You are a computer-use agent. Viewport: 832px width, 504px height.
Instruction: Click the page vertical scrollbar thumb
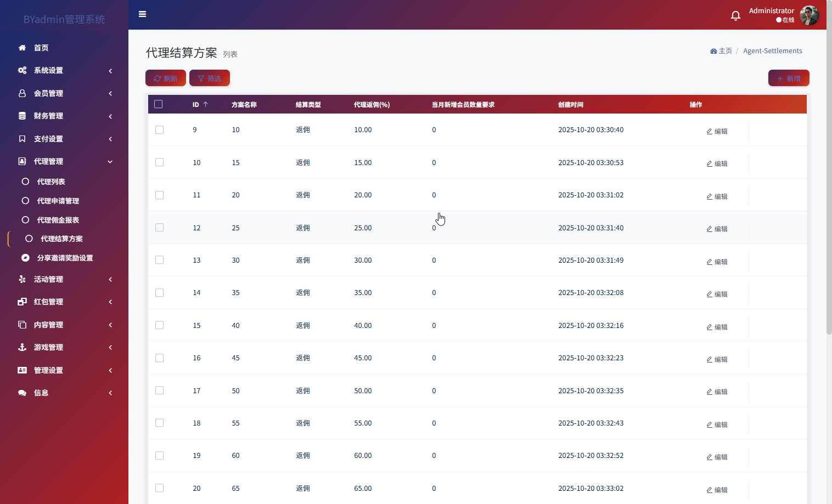[x=829, y=167]
